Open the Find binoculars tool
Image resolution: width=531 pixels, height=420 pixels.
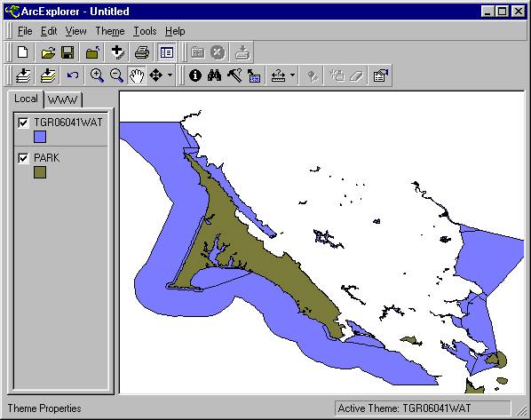click(214, 75)
